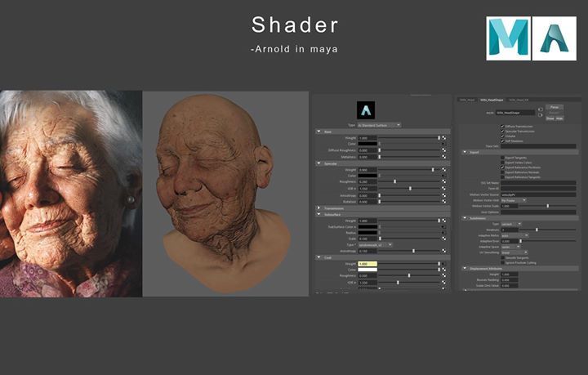Viewport: 588px width, 375px height.
Task: Click map button for Specular IOR
Action: (444, 189)
